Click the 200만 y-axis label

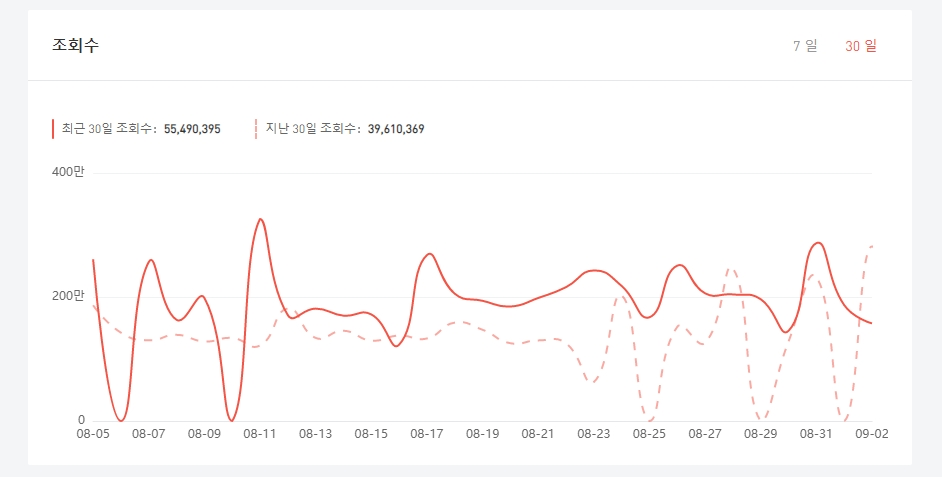[68, 296]
